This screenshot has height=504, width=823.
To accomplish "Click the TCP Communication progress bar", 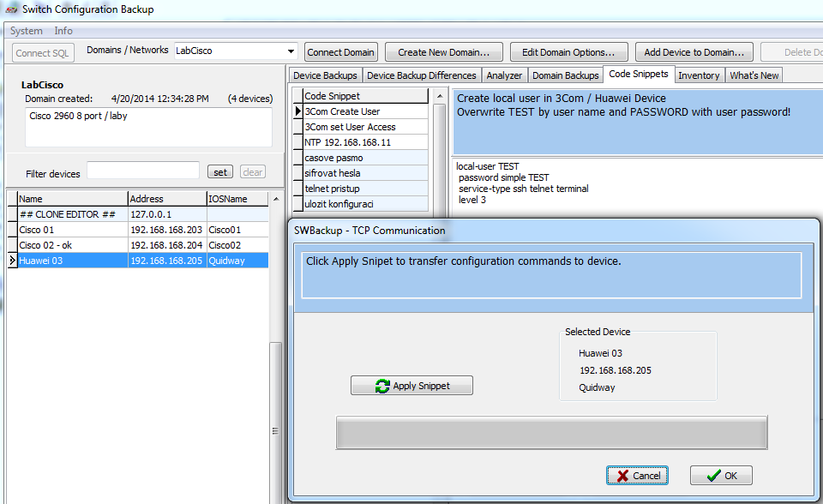I will point(551,432).
